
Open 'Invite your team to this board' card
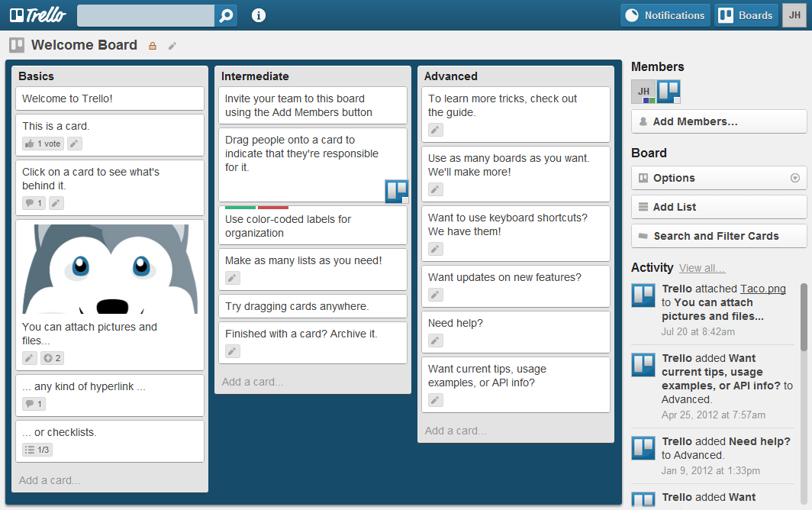click(313, 105)
